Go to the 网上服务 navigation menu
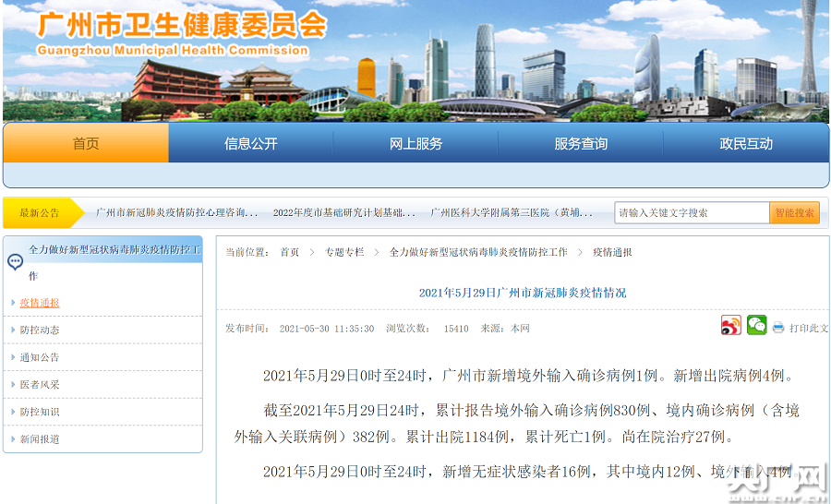The image size is (831, 504). coord(415,144)
